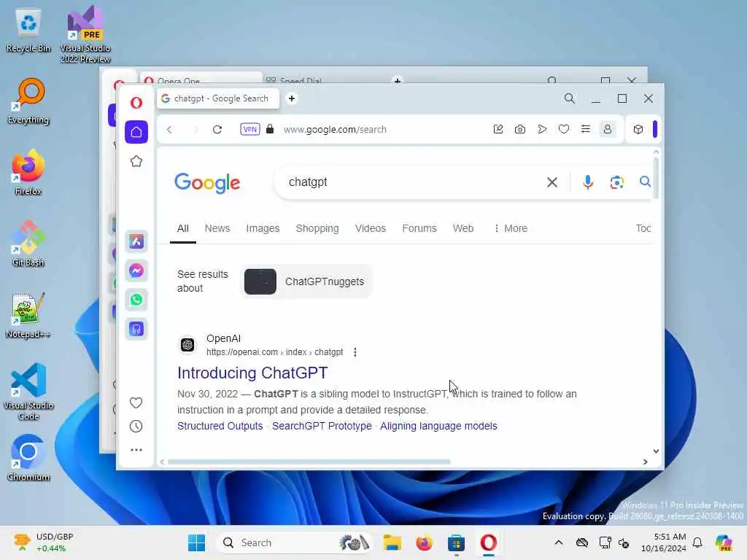747x560 pixels.
Task: Select the chatgpt - Google Search tab
Action: click(217, 98)
